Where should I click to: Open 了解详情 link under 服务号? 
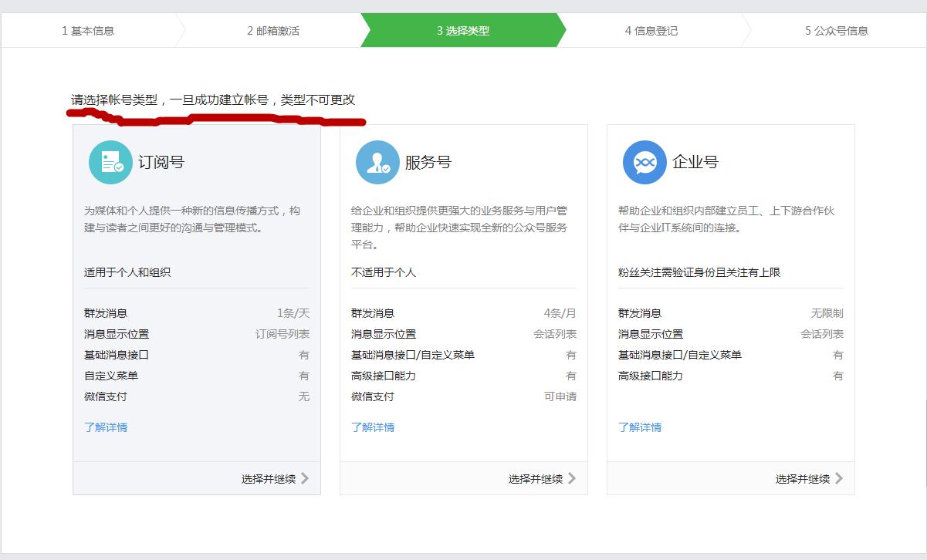point(374,427)
